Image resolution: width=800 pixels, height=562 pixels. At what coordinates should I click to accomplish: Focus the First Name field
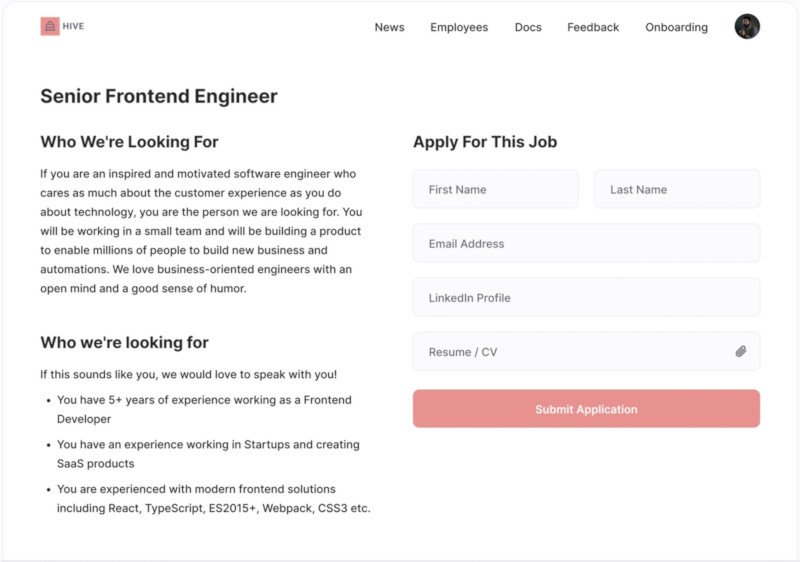click(495, 189)
